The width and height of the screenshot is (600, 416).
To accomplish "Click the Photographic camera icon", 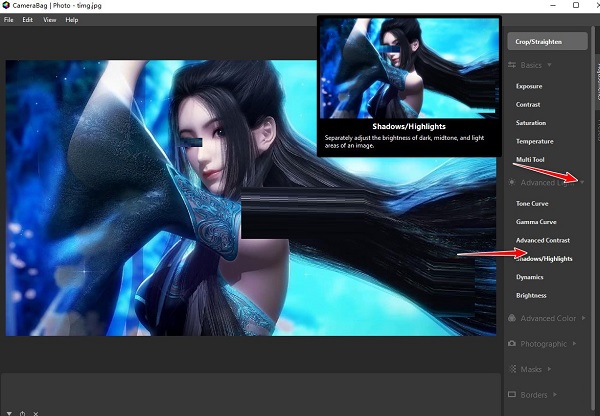I will 512,344.
